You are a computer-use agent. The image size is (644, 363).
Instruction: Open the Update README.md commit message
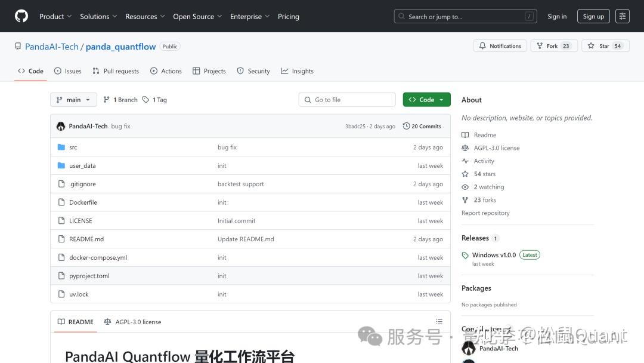(246, 239)
